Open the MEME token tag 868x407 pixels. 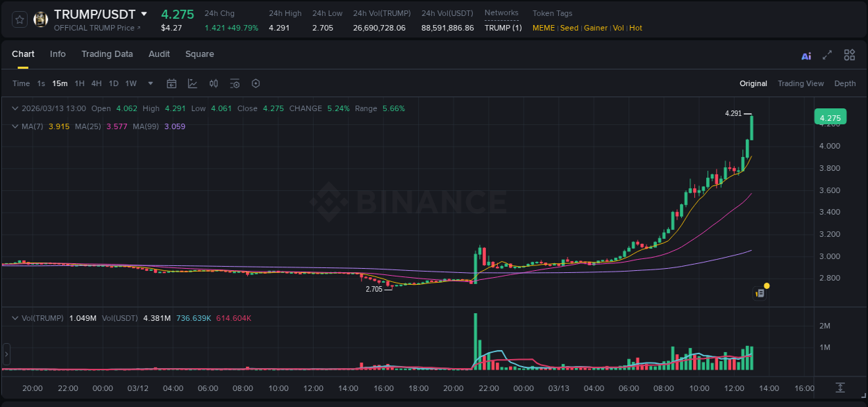544,28
